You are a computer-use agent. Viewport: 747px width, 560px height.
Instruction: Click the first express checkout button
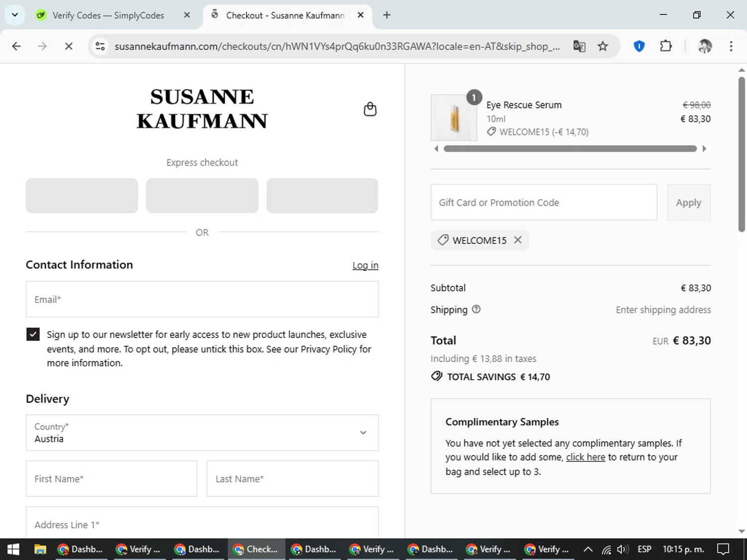click(82, 196)
